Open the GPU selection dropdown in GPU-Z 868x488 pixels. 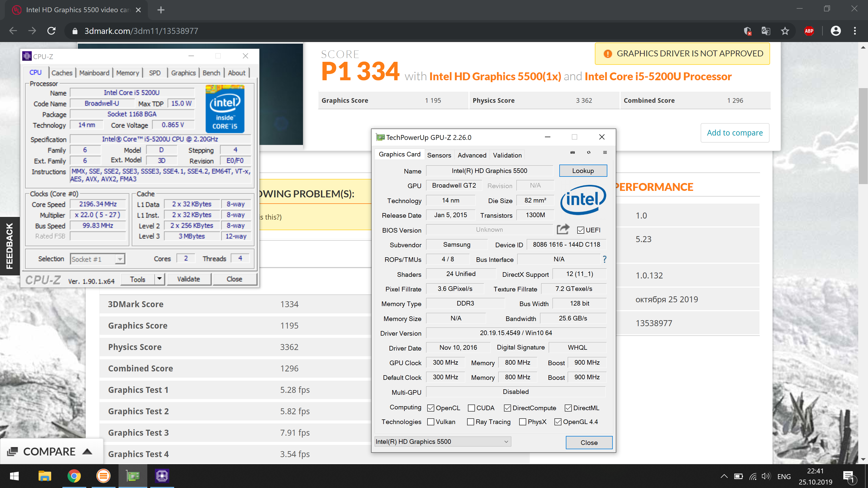pyautogui.click(x=443, y=442)
